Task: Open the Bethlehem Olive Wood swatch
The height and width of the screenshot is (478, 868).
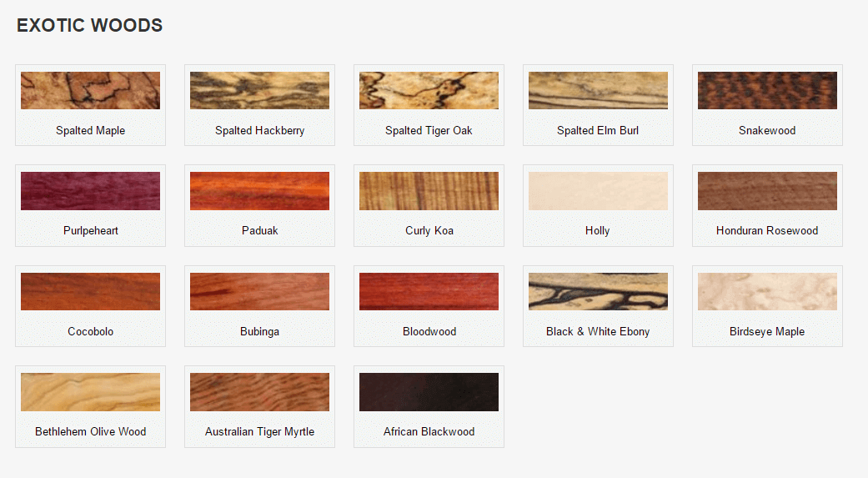Action: click(x=90, y=392)
